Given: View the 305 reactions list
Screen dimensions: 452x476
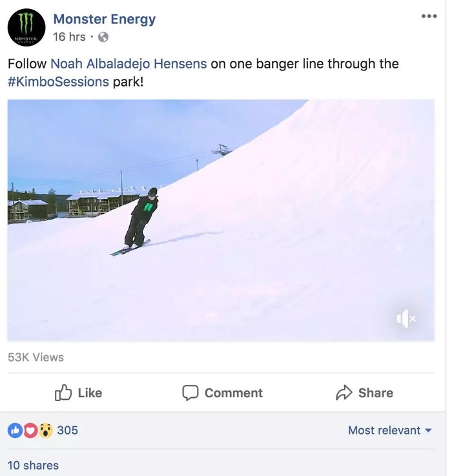Looking at the screenshot, I should coord(67,430).
